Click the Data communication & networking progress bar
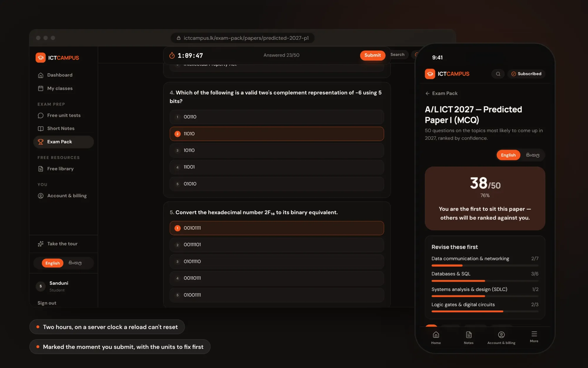Image resolution: width=588 pixels, height=368 pixels. (485, 266)
